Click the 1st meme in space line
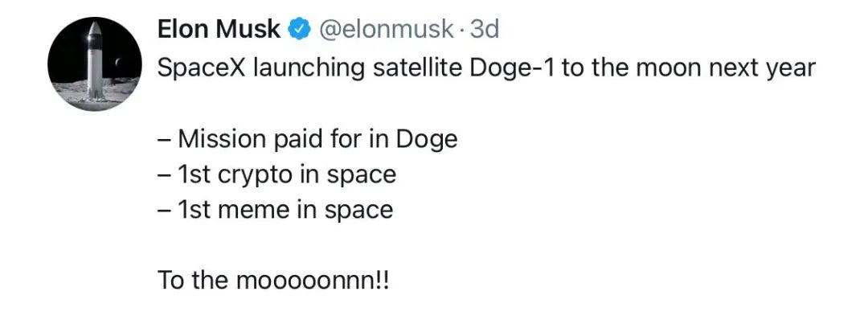The image size is (868, 328). point(275,211)
